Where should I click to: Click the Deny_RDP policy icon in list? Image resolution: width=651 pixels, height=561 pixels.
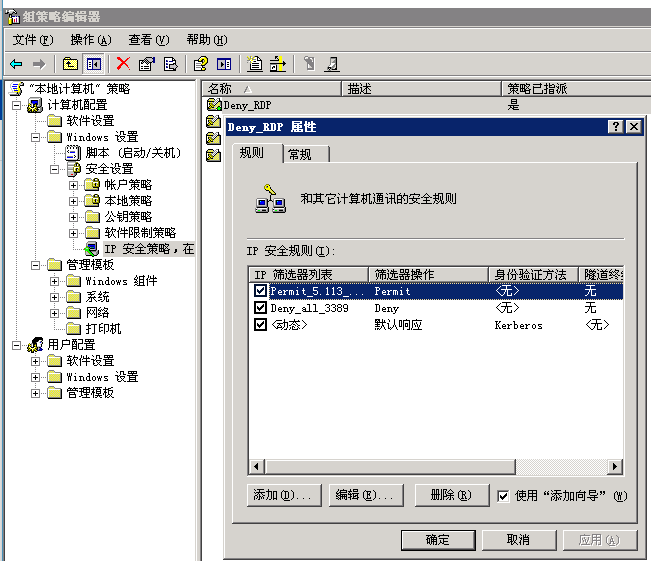click(x=214, y=105)
